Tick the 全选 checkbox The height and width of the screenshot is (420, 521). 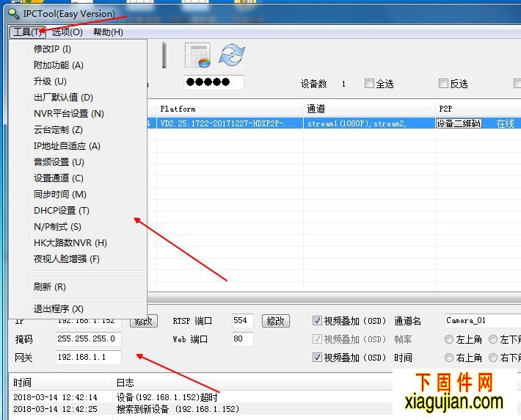[x=369, y=83]
